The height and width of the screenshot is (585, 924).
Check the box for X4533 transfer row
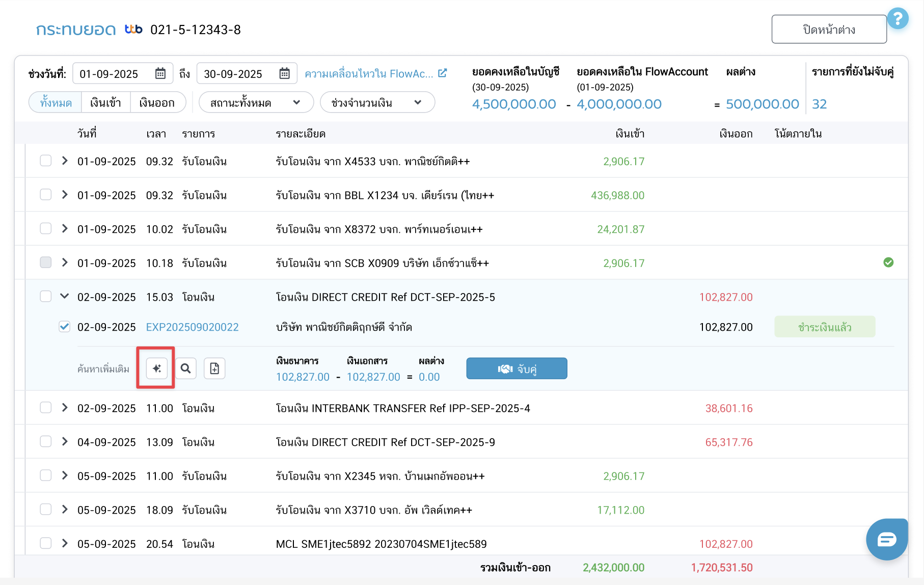click(46, 161)
